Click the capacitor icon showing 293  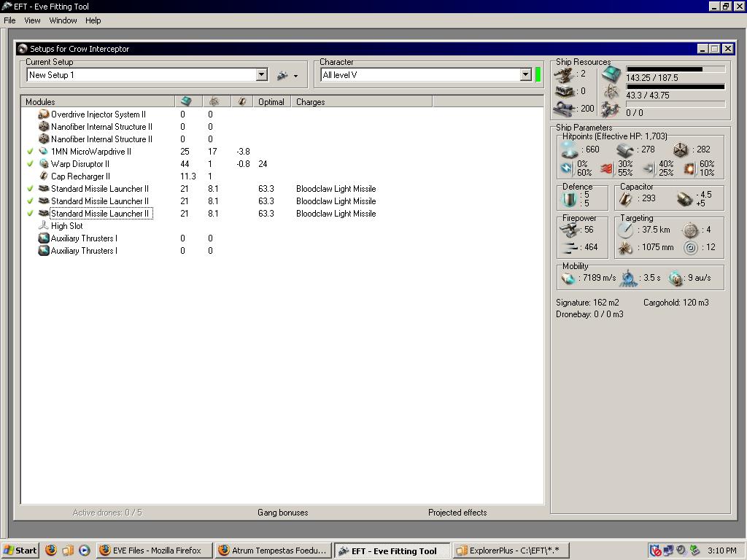click(x=625, y=198)
